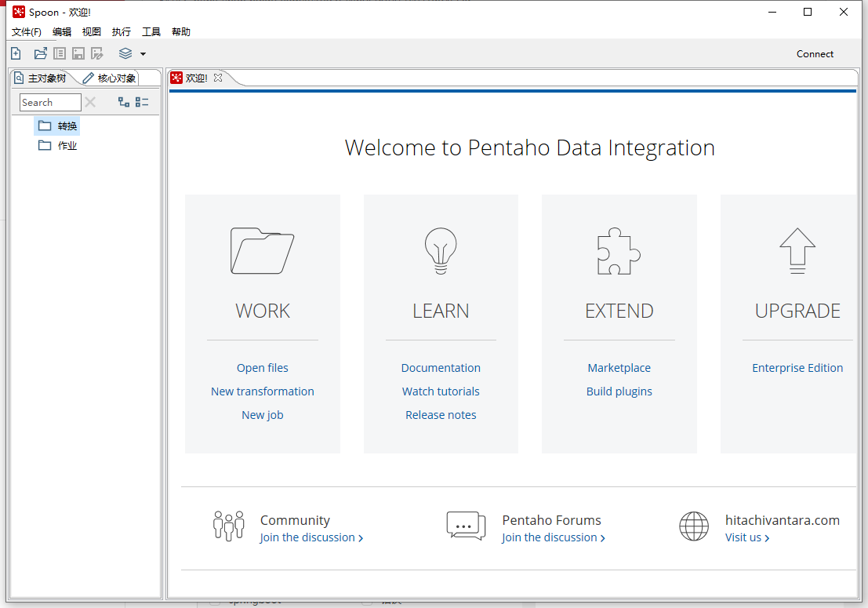The height and width of the screenshot is (608, 868).
Task: Click the Connect button
Action: pos(815,53)
